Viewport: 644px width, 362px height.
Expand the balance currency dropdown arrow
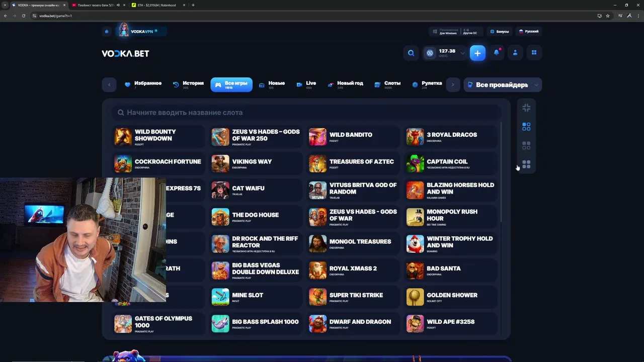462,53
